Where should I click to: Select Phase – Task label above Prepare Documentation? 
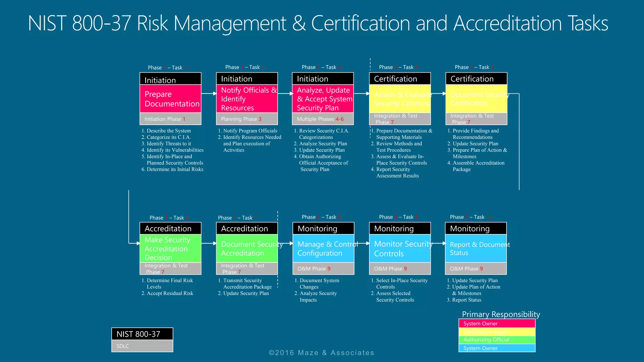tap(168, 68)
